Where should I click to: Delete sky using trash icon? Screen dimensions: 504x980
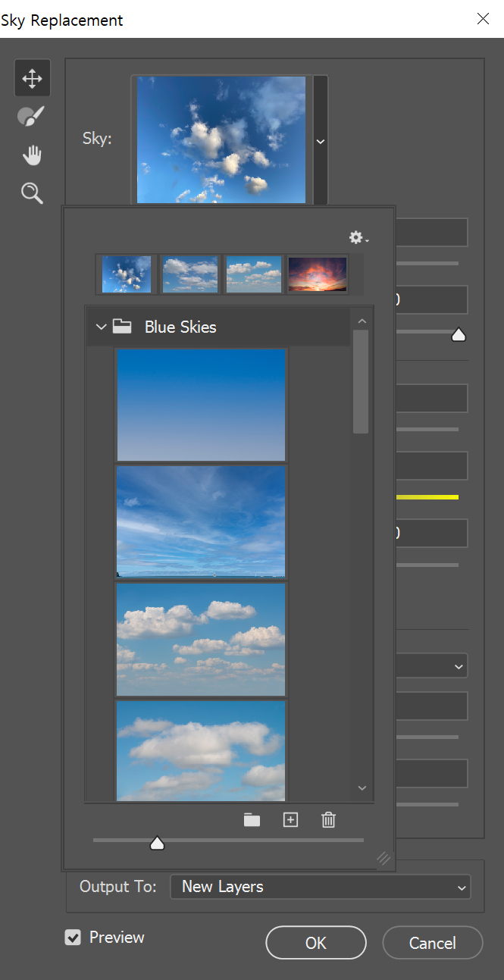pyautogui.click(x=328, y=819)
